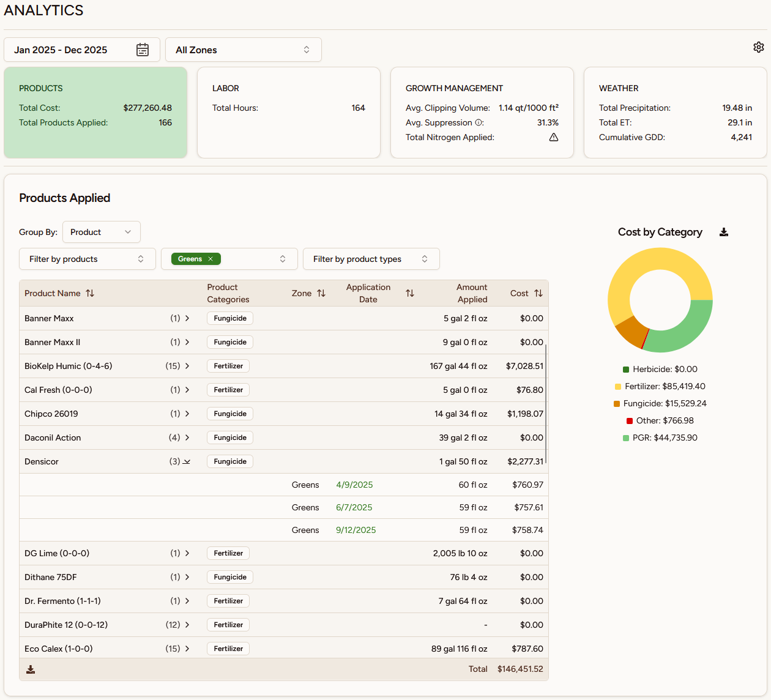Click the Avg. Suppression info icon
This screenshot has width=771, height=700.
479,122
